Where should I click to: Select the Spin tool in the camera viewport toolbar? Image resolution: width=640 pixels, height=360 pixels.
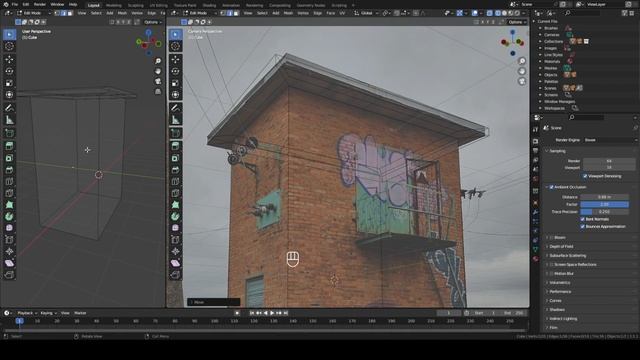pyautogui.click(x=176, y=216)
